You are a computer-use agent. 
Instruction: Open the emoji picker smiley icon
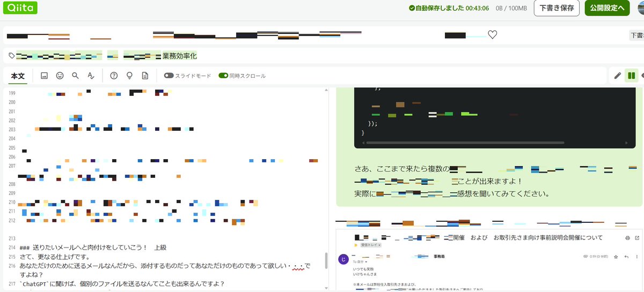60,76
